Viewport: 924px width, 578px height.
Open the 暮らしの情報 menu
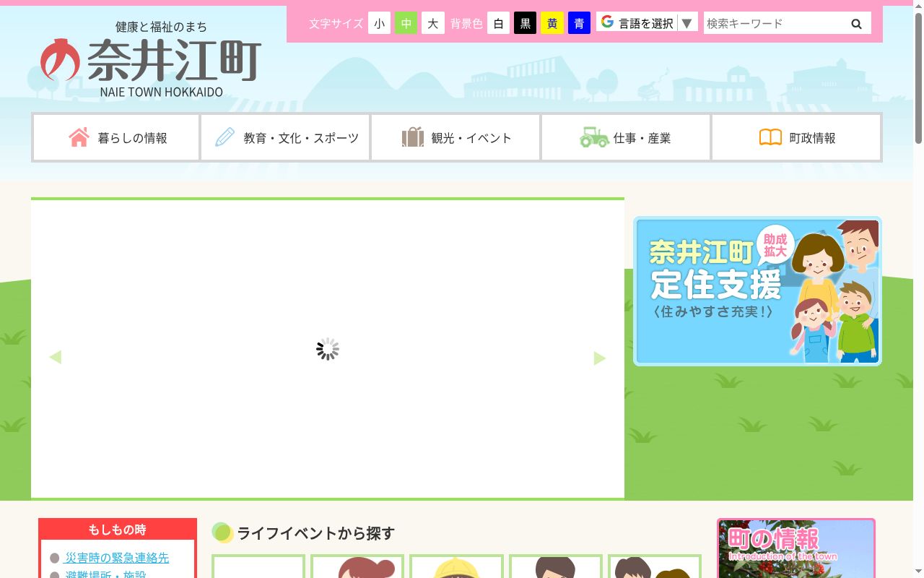pos(116,137)
